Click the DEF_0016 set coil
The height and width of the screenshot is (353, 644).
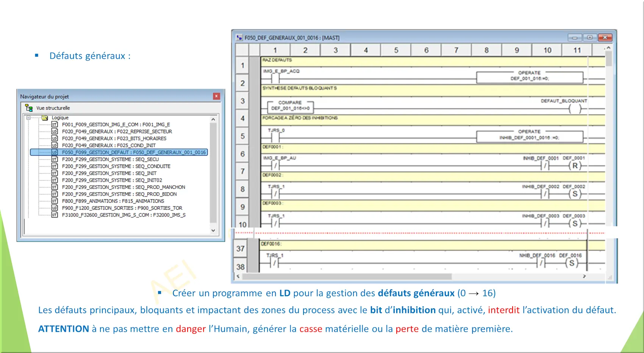tap(572, 263)
